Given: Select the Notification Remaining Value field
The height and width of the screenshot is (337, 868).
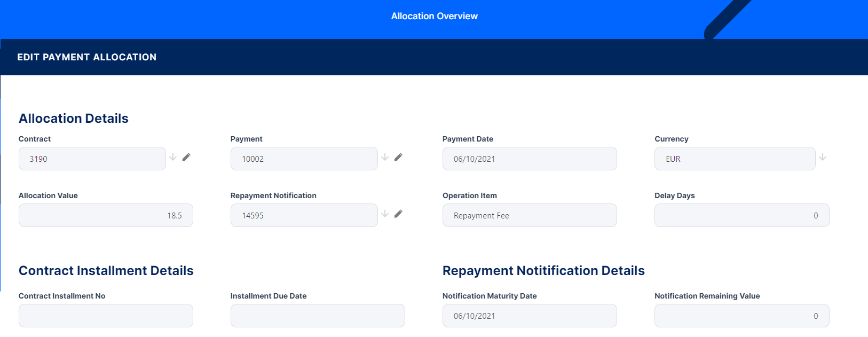Looking at the screenshot, I should tap(741, 316).
